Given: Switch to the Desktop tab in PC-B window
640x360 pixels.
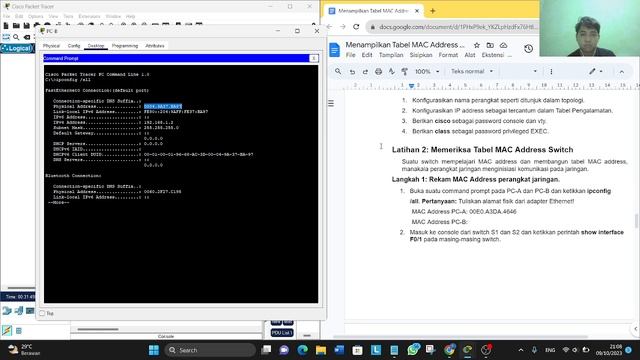Looking at the screenshot, I should [96, 46].
